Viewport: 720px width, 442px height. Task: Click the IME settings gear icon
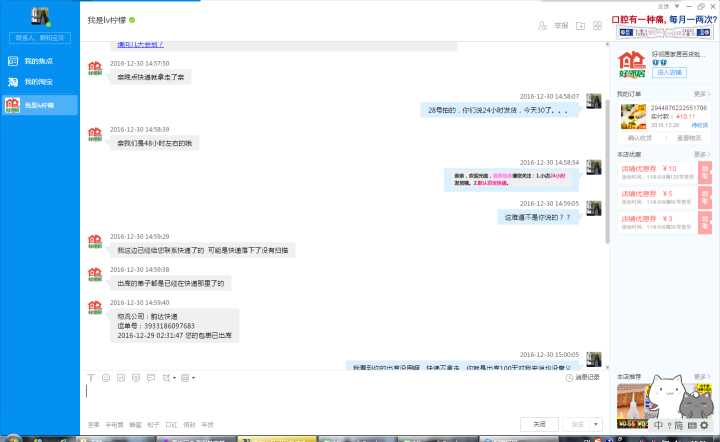coord(704,425)
